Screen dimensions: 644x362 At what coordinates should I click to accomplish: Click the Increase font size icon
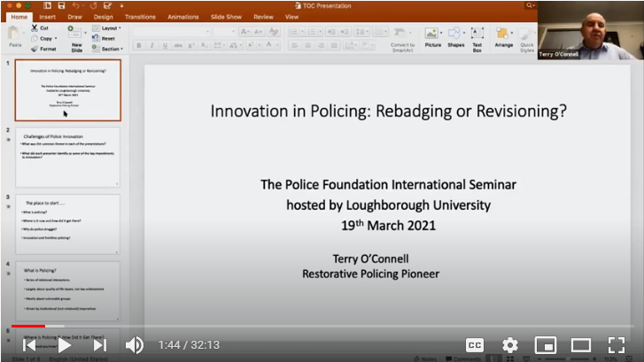point(245,32)
